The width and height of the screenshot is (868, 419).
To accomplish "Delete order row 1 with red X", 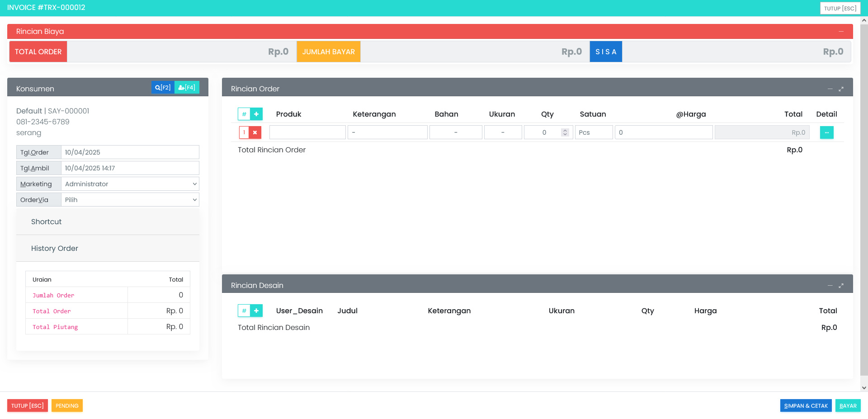I will (255, 132).
